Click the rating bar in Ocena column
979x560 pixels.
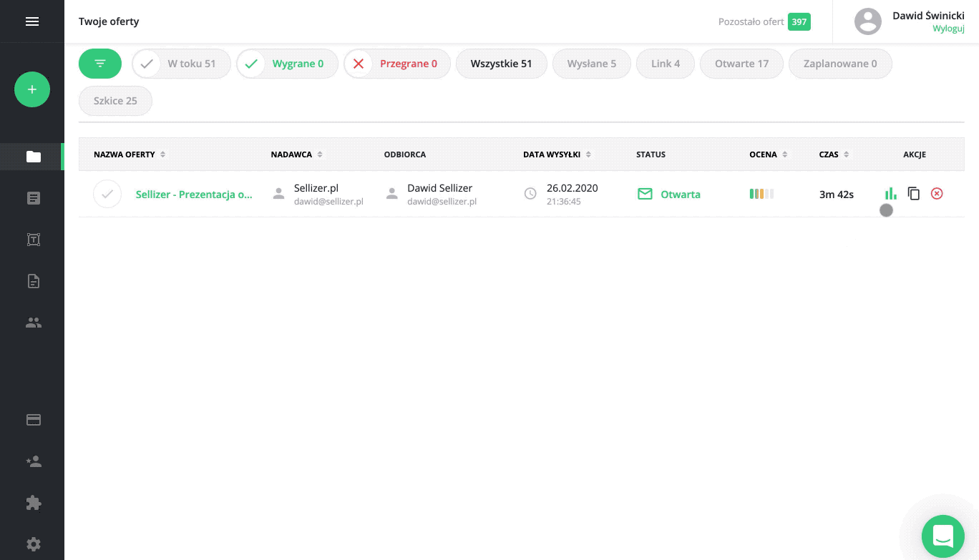pyautogui.click(x=761, y=194)
